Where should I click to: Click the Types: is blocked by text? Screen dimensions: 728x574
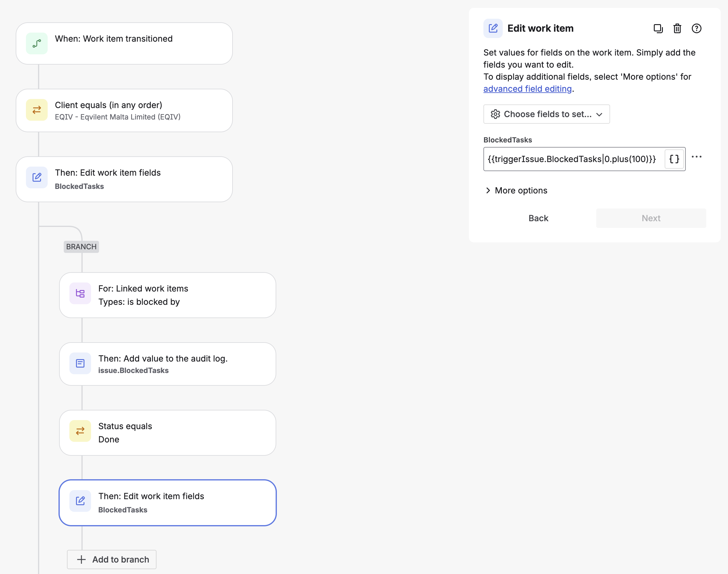click(139, 302)
